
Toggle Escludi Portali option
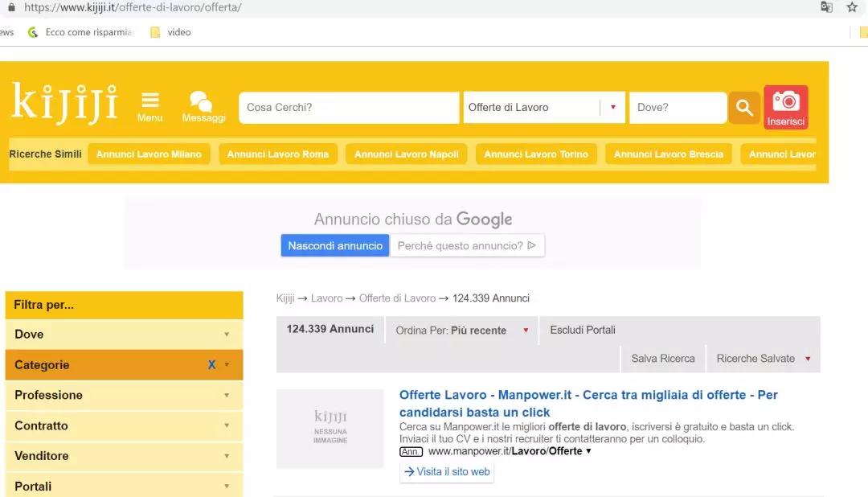(x=583, y=331)
